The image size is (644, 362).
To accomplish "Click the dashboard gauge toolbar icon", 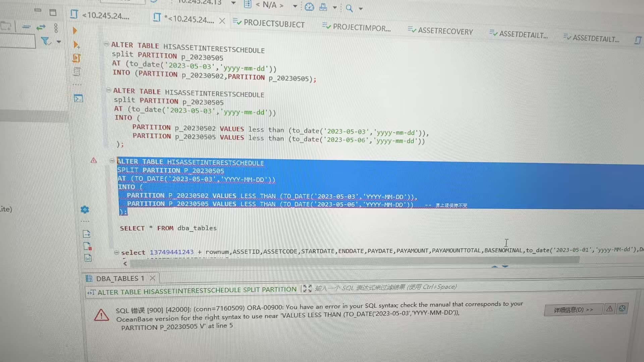I will pyautogui.click(x=309, y=7).
